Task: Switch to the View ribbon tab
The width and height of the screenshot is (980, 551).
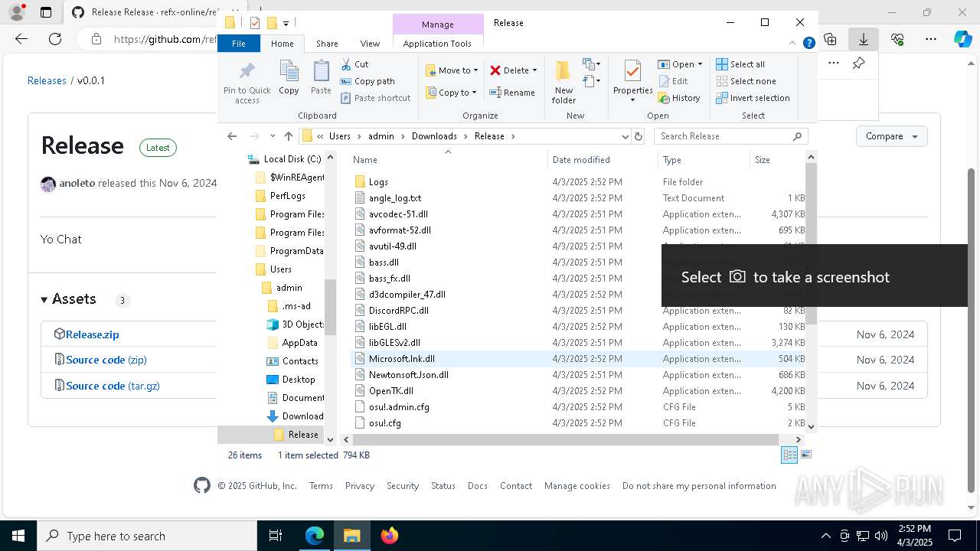Action: (370, 44)
